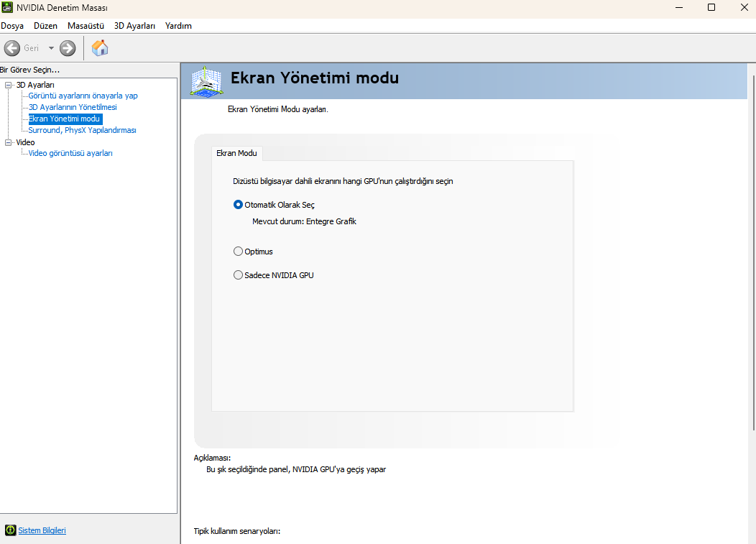
Task: Open the 3D Ayarları menu
Action: point(134,26)
